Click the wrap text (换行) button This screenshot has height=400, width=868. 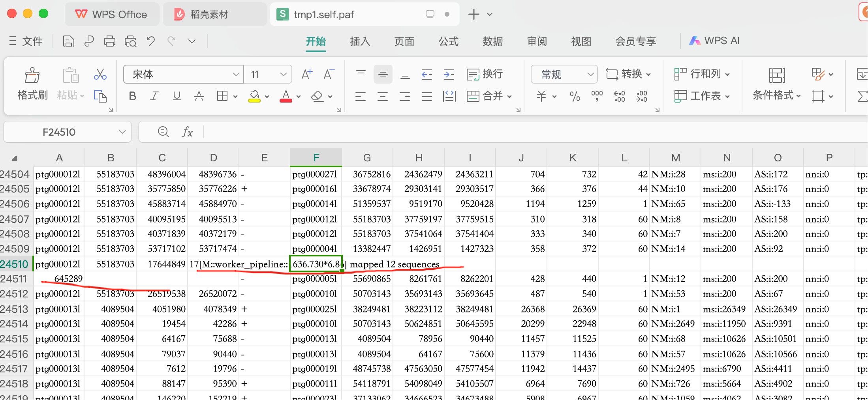pyautogui.click(x=485, y=74)
